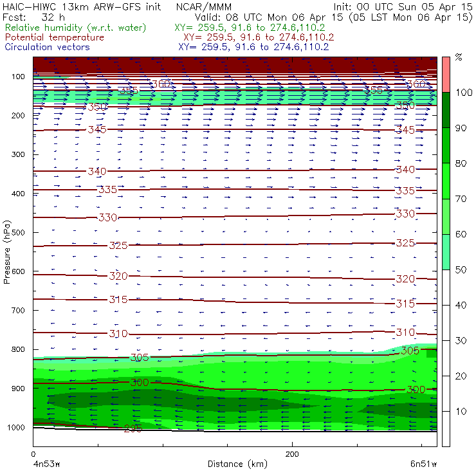Viewport: 476px width, 476px height.
Task: Click the 1000 hPa pressure tick label
Action: coord(16,427)
